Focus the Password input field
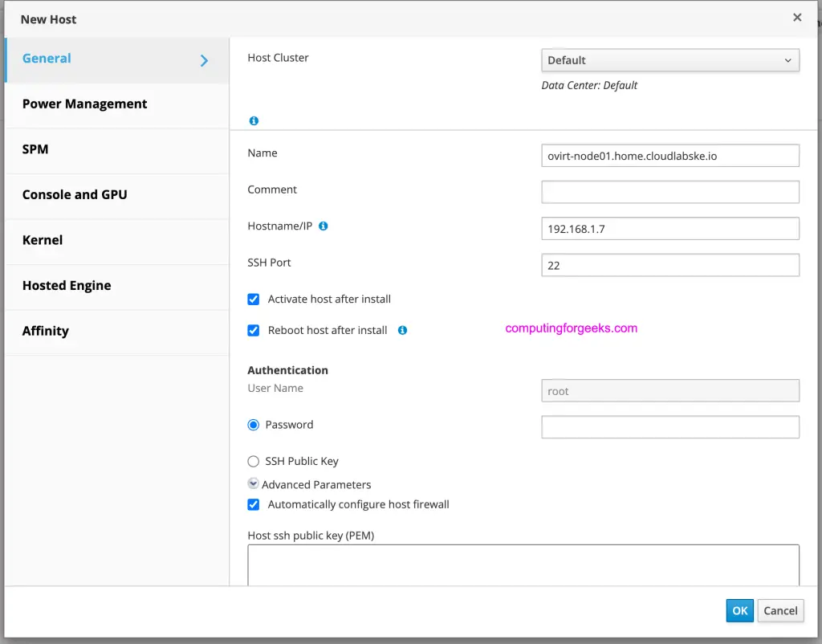822x644 pixels. [670, 427]
